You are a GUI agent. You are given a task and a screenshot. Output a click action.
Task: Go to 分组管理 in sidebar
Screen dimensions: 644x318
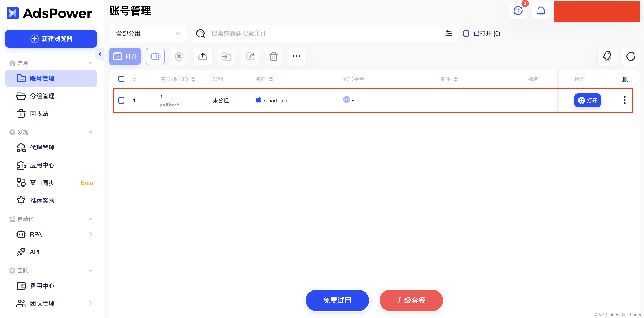click(42, 96)
